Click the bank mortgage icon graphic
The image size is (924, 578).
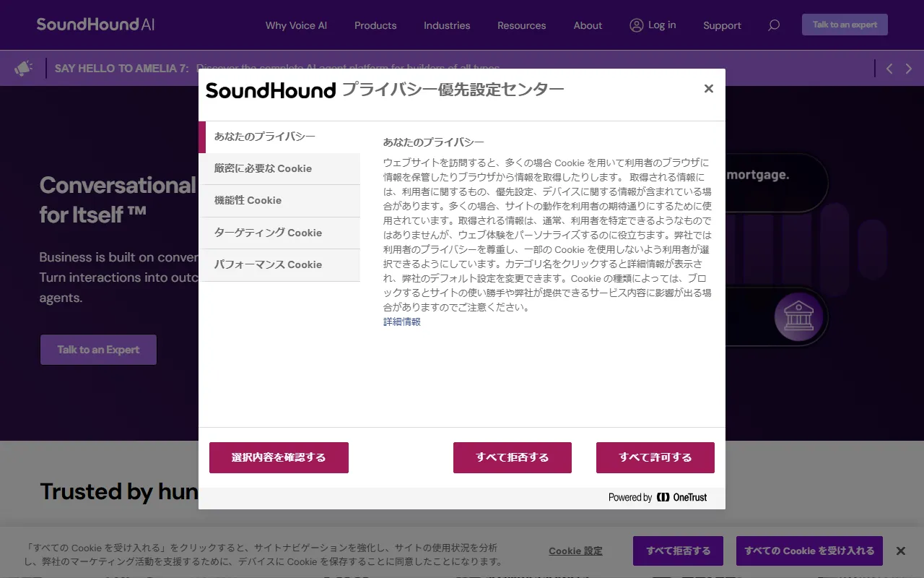coord(797,317)
